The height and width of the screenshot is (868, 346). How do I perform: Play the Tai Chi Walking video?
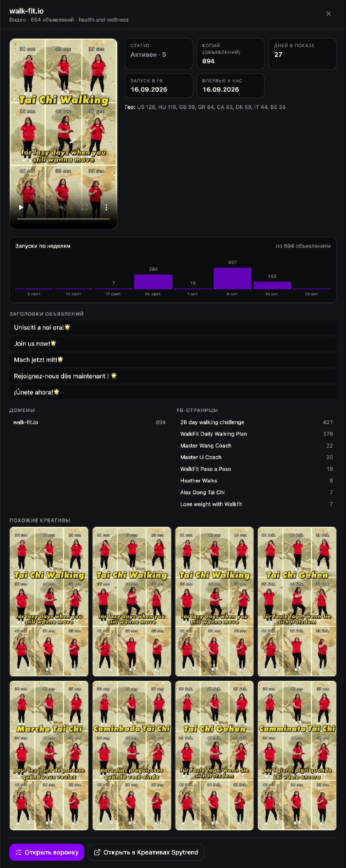[x=21, y=208]
